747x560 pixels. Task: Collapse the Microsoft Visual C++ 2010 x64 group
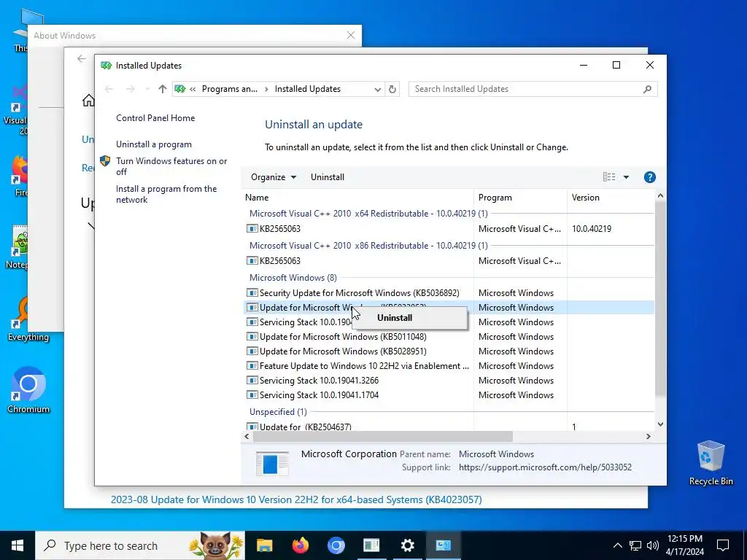[x=368, y=214]
